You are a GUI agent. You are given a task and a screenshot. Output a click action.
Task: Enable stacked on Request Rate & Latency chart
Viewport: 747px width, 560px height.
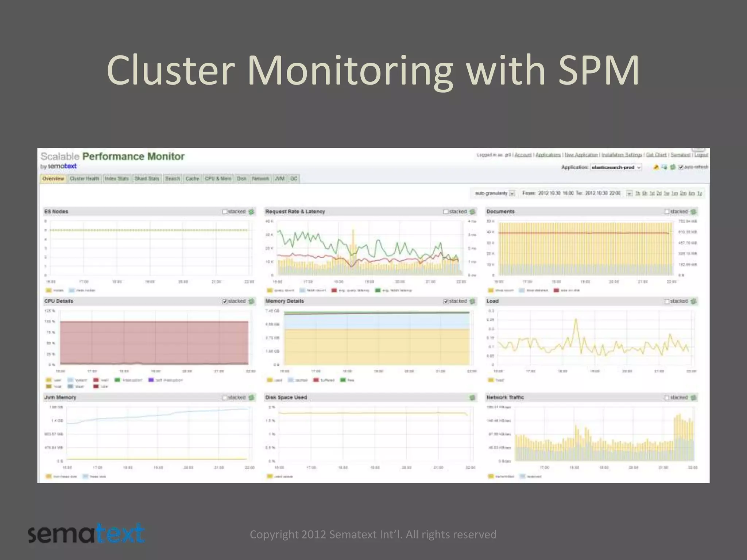coord(446,212)
